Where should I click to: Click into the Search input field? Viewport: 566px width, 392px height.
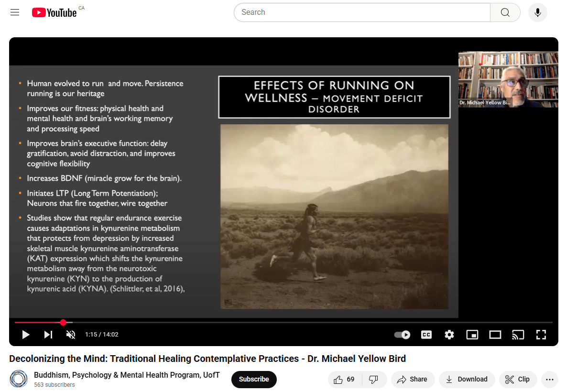pos(361,12)
